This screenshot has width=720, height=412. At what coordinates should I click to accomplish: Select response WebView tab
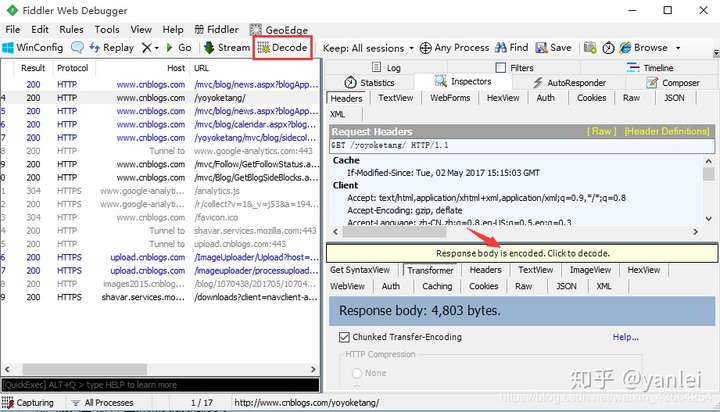coord(348,286)
